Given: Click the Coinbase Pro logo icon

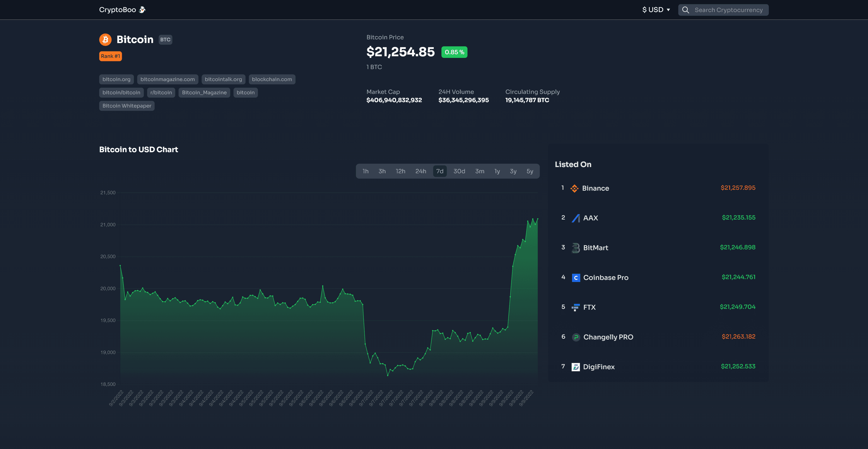Looking at the screenshot, I should pos(576,278).
